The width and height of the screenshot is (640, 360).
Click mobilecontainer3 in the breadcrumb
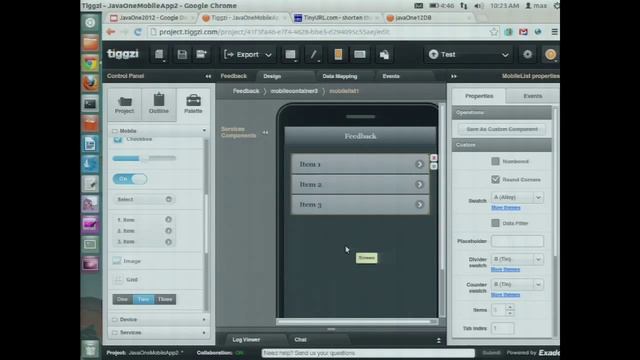point(294,91)
